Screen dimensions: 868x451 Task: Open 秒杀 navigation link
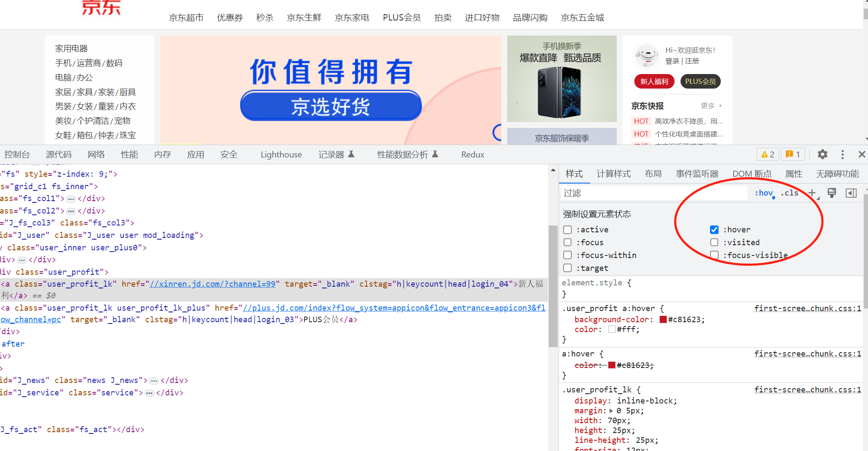click(265, 18)
